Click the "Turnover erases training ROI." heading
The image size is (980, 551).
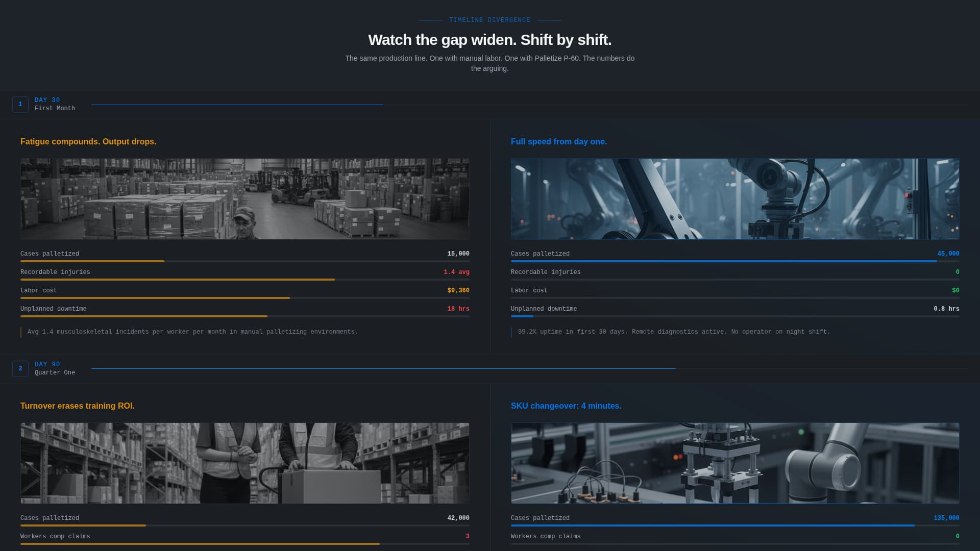click(x=77, y=406)
